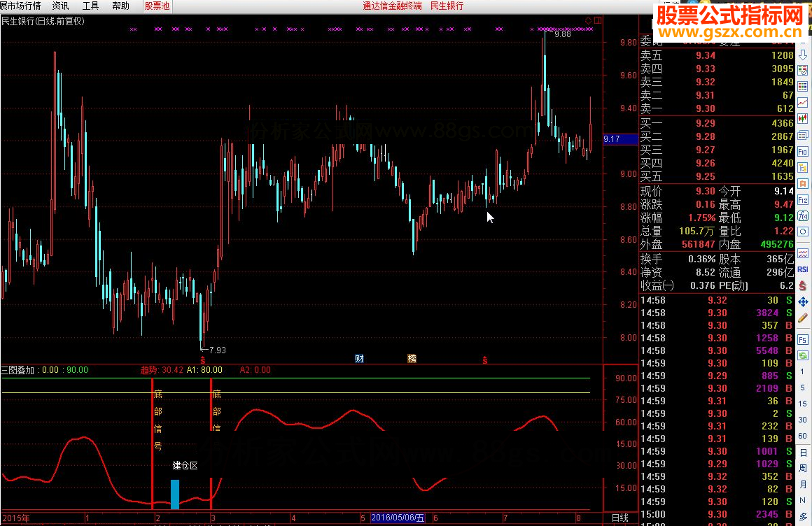Click the 总量 value 105.7万

point(696,231)
